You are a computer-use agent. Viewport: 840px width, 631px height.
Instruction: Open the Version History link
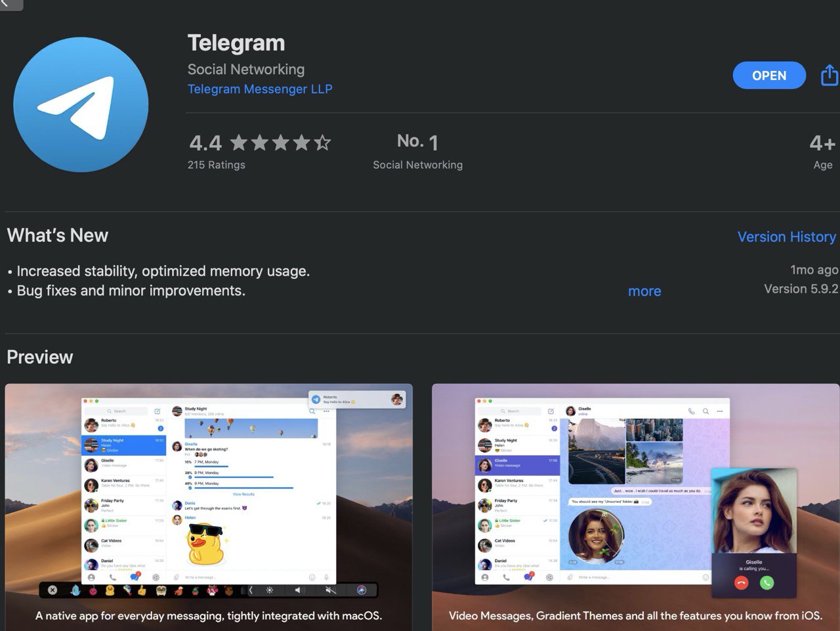point(787,237)
